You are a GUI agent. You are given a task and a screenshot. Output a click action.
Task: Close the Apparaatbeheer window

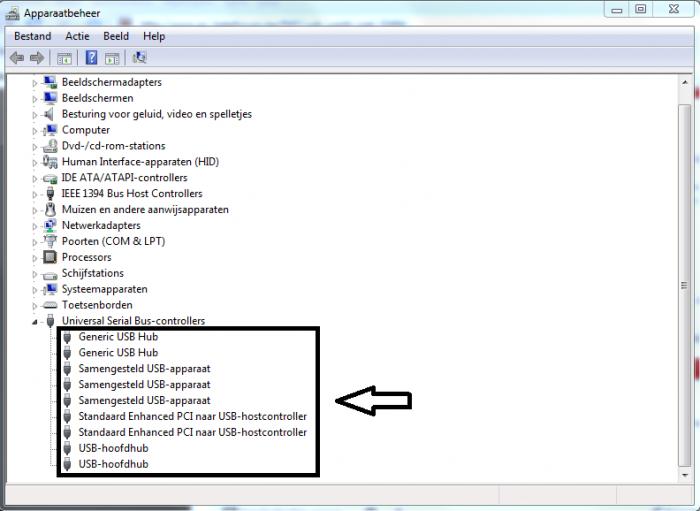[675, 9]
